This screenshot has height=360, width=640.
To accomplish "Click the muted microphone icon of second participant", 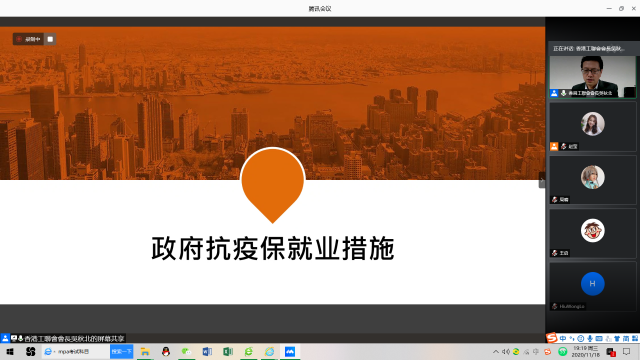I will click(564, 146).
